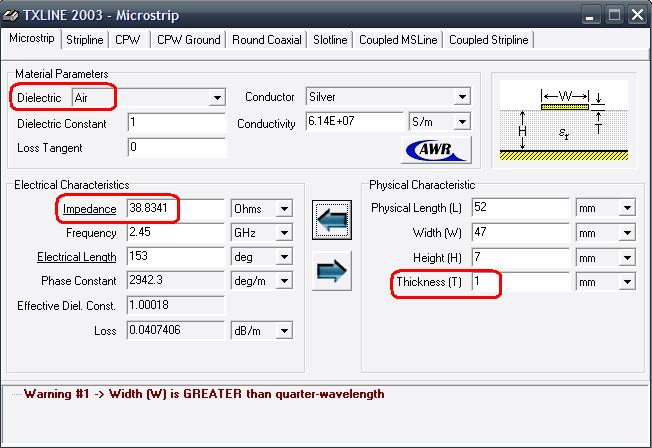Click the Frequency value field 2.45
The height and width of the screenshot is (448, 652).
pyautogui.click(x=176, y=232)
